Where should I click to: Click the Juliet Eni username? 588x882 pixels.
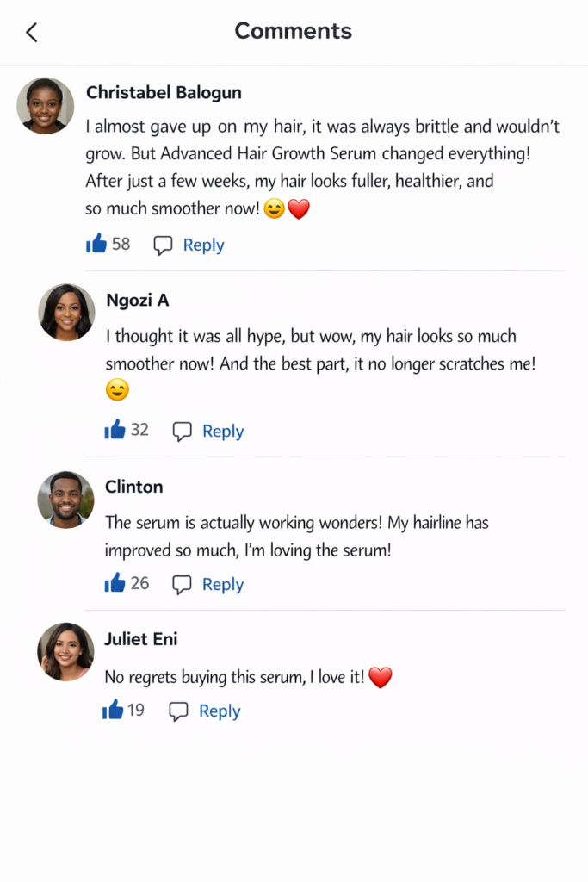(x=141, y=639)
